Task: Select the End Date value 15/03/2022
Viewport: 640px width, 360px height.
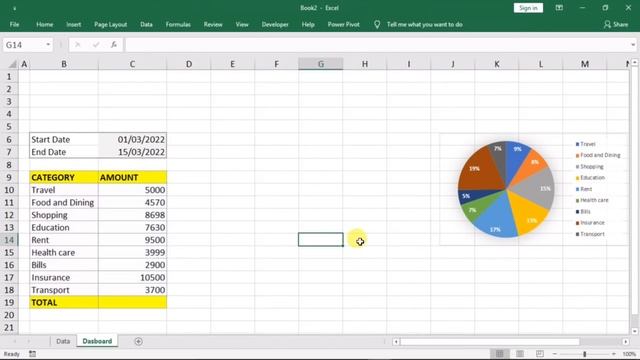Action: tap(132, 152)
